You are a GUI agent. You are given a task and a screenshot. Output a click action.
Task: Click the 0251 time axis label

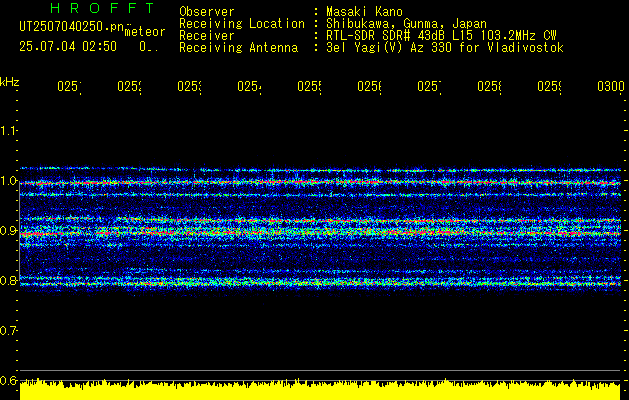coord(69,87)
